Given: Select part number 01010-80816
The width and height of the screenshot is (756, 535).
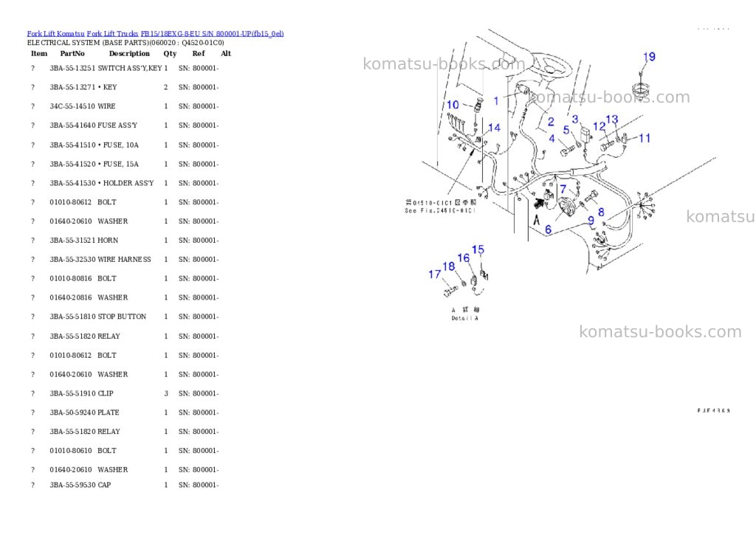Looking at the screenshot, I should point(70,279).
